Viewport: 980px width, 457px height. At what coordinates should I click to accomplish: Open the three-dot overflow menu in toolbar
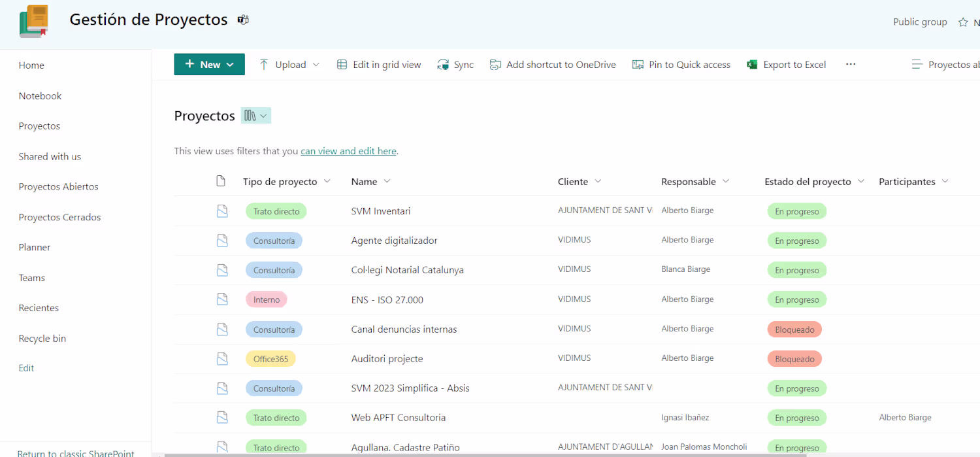click(x=850, y=64)
